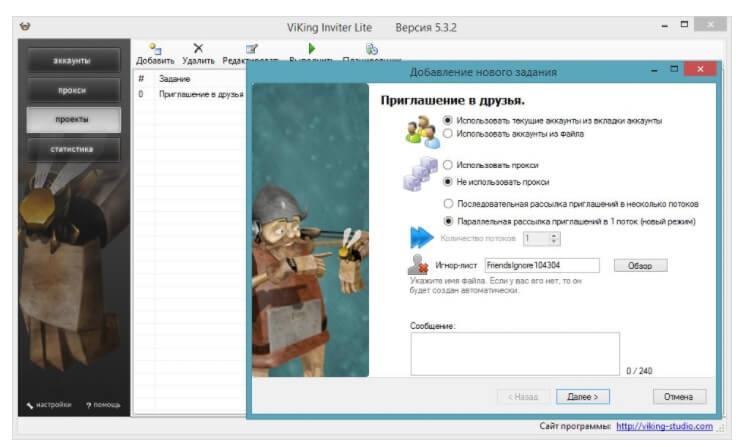The height and width of the screenshot is (447, 746).
Task: Open the статистика section
Action: click(72, 149)
